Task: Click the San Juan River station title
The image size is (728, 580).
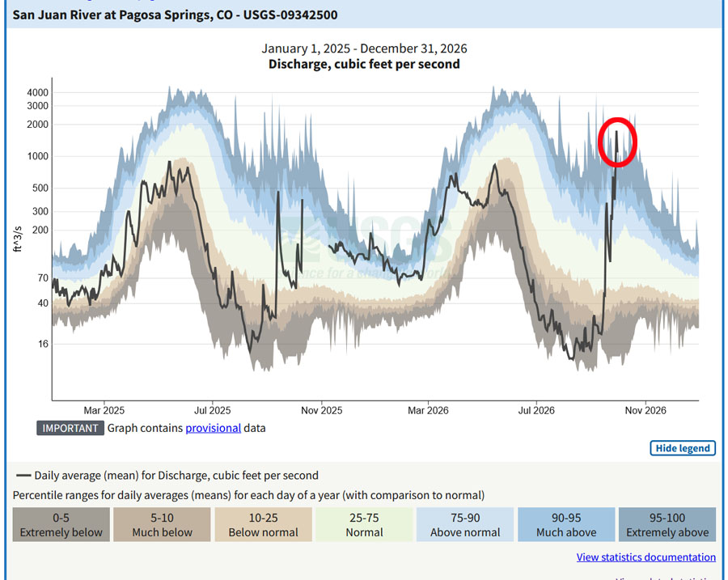Action: pos(175,15)
